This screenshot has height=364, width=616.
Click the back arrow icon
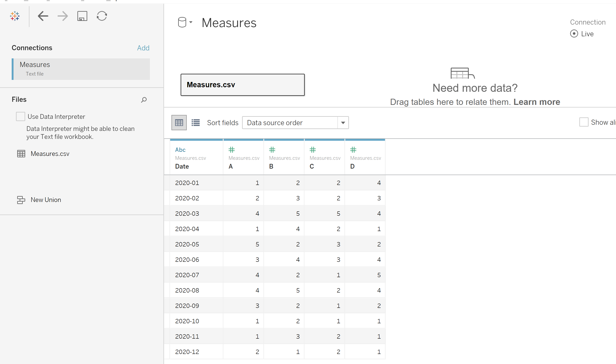(x=43, y=16)
